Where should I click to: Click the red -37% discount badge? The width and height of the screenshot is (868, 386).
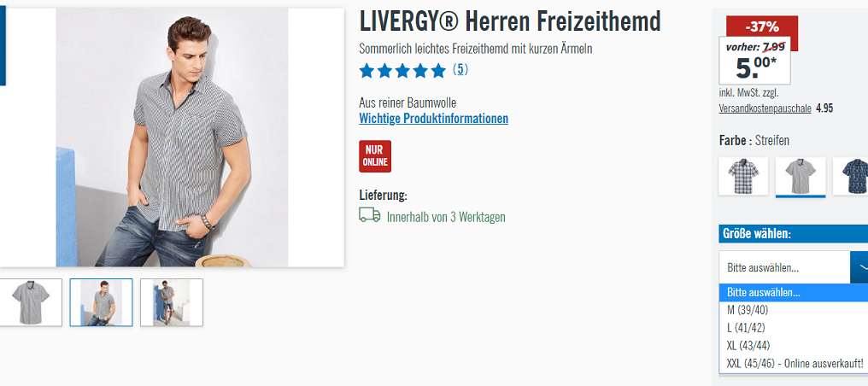pyautogui.click(x=762, y=26)
